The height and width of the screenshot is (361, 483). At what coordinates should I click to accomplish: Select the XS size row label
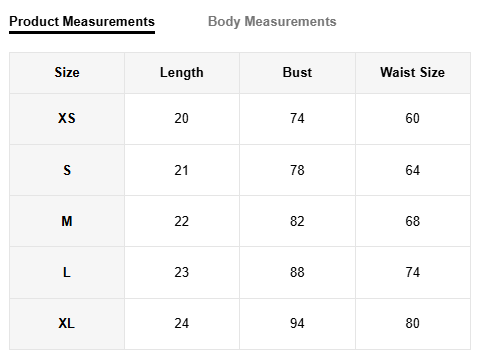[67, 118]
